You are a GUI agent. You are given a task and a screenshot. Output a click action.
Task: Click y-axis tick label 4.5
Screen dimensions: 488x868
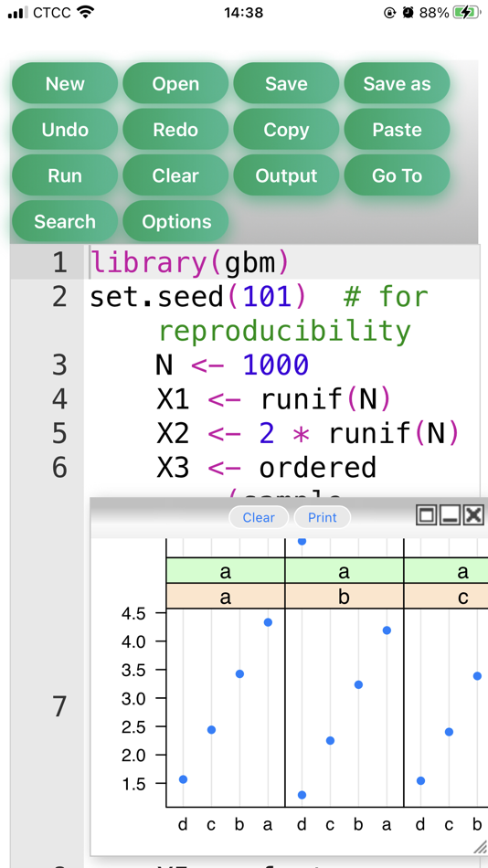click(x=133, y=613)
